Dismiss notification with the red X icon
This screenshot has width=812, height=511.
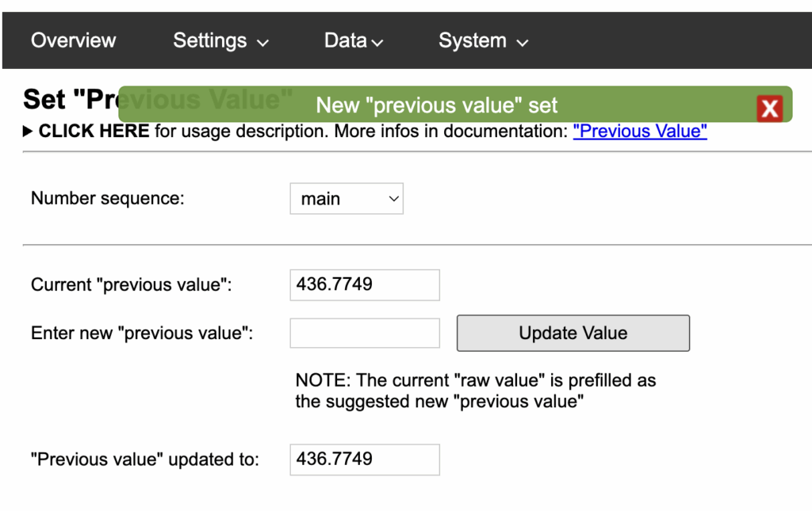769,108
